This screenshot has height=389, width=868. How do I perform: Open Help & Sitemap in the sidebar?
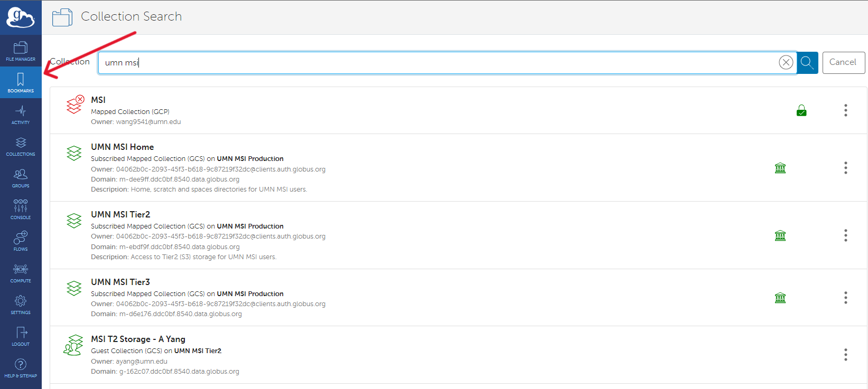21,368
